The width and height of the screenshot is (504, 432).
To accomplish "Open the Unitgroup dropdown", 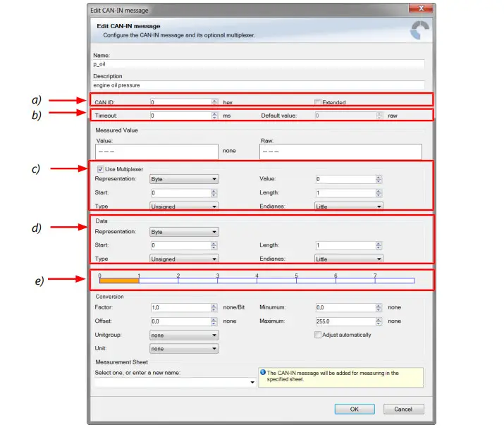I will tap(184, 335).
